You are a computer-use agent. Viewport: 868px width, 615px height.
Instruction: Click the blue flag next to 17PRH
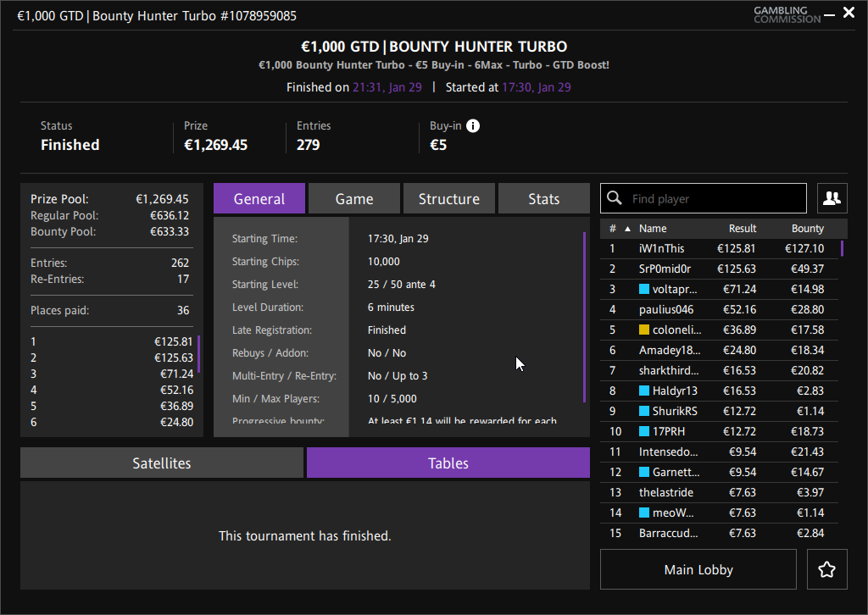click(x=644, y=431)
